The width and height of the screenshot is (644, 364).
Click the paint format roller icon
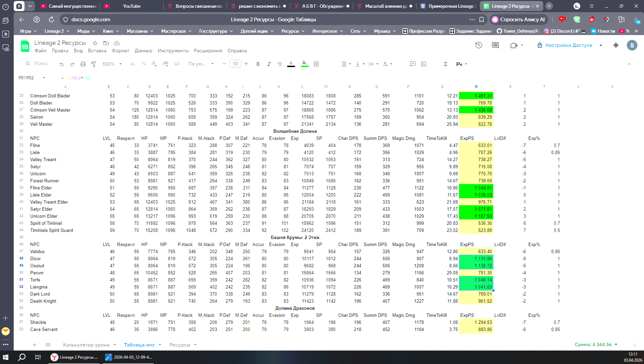(x=94, y=64)
